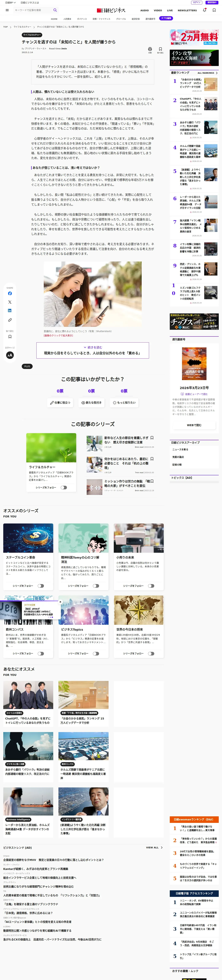Share the article on X
The height and width of the screenshot is (980, 222).
tap(10, 302)
